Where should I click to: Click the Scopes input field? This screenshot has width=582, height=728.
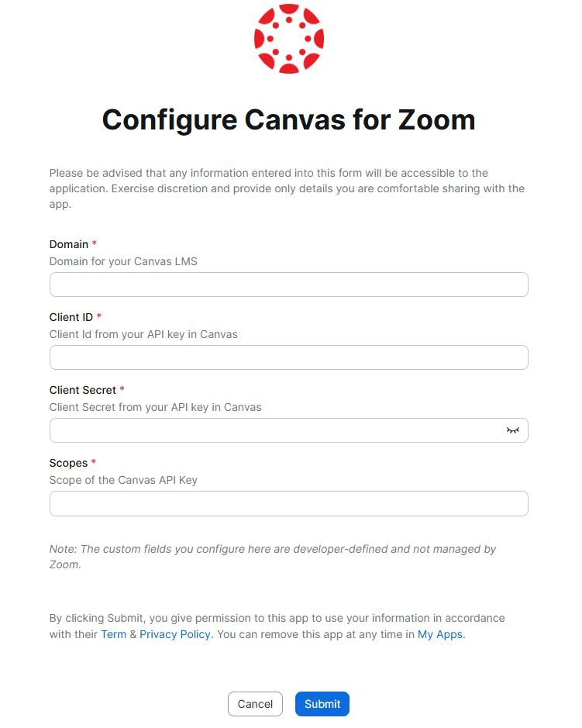(288, 503)
